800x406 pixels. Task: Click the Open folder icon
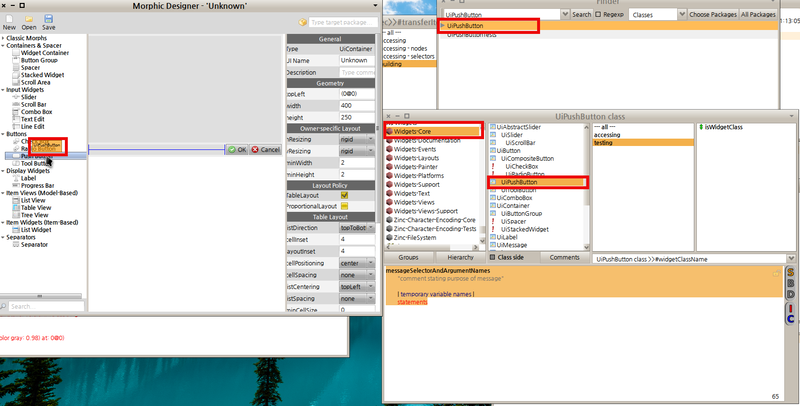pyautogui.click(x=28, y=19)
